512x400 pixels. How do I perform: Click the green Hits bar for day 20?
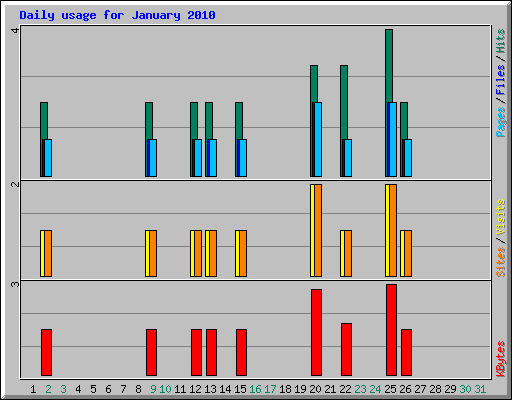pyautogui.click(x=314, y=84)
